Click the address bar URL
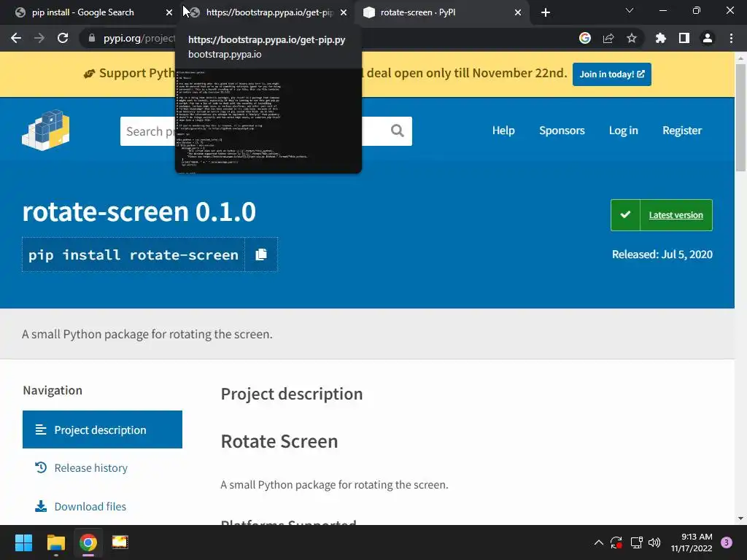This screenshot has height=560, width=747. pyautogui.click(x=139, y=38)
